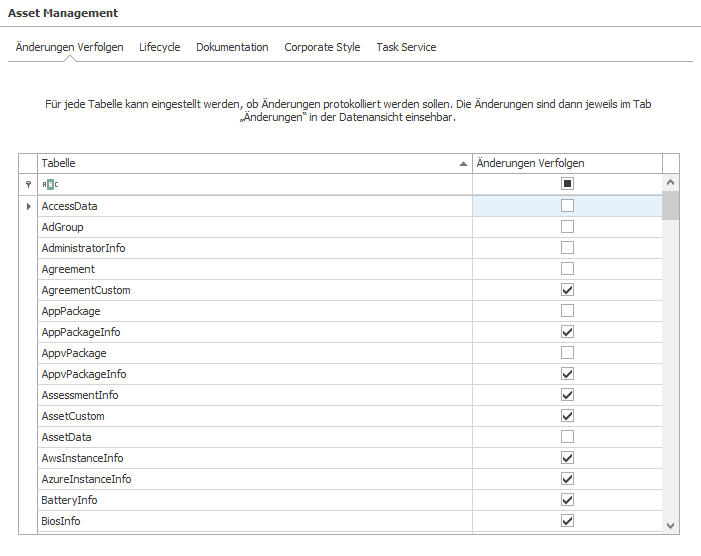The image size is (701, 556).
Task: Check the AdGroup tracking checkbox
Action: [x=567, y=227]
